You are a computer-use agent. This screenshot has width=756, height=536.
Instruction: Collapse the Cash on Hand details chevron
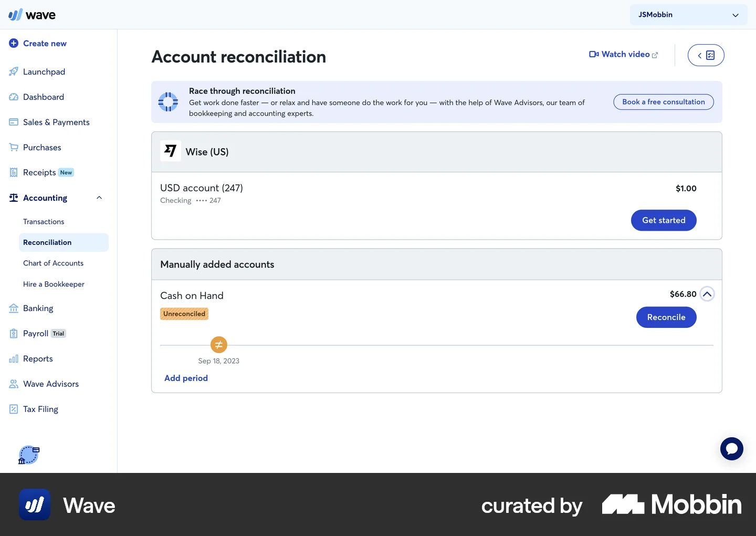click(707, 294)
